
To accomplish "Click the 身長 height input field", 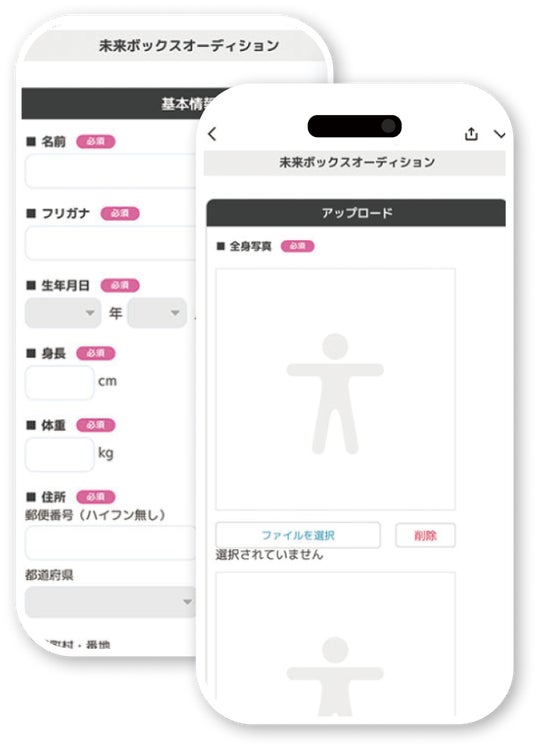I will (59, 383).
